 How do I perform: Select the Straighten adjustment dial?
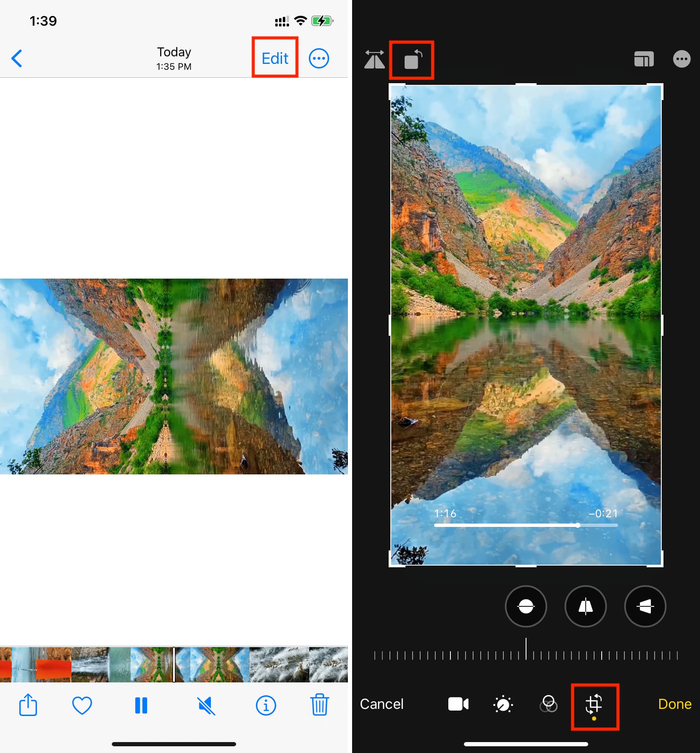(x=526, y=606)
